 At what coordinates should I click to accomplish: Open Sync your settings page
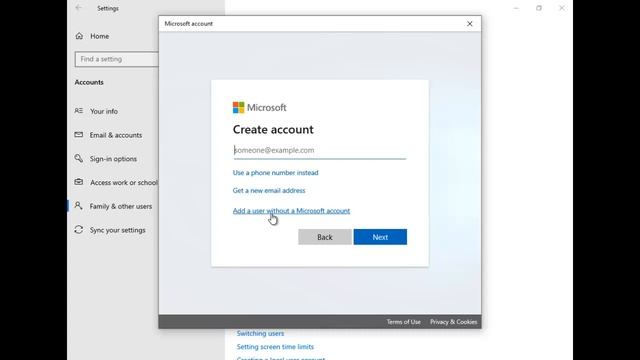(118, 230)
